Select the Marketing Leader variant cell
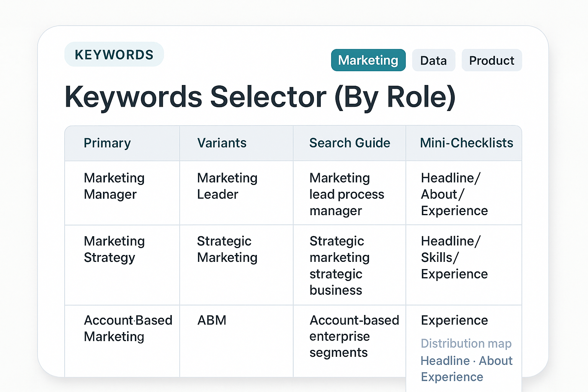Image resolution: width=588 pixels, height=392 pixels. pos(227,186)
